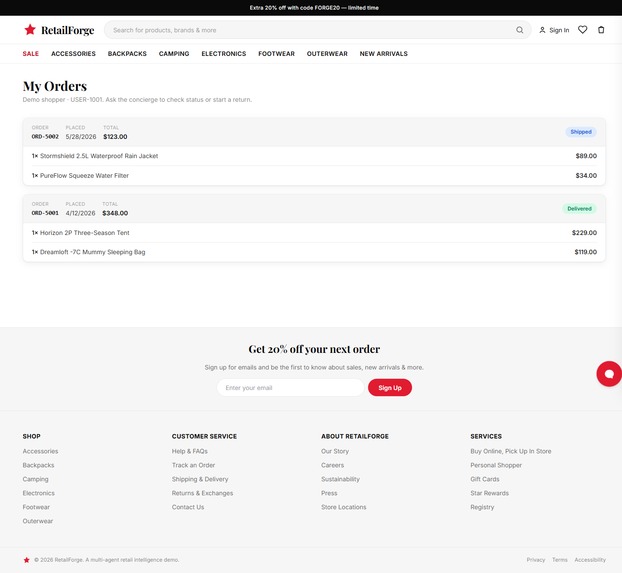Open footer Accessories link
Viewport: 622px width, 573px height.
[40, 451]
